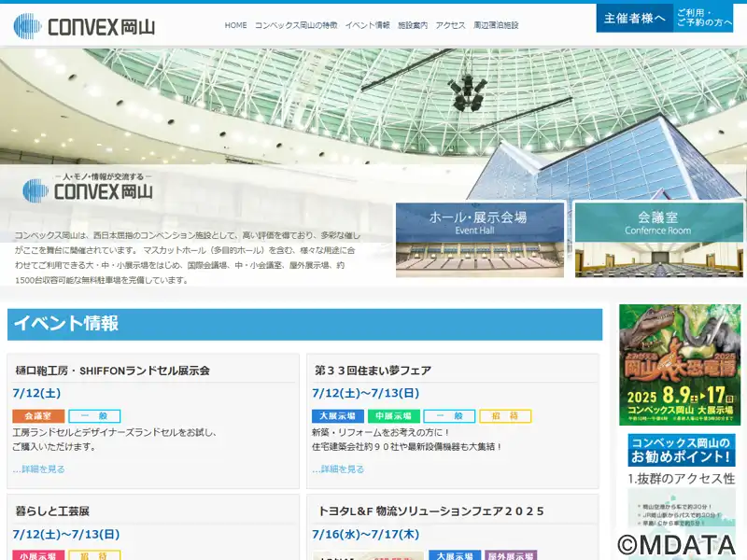This screenshot has width=747, height=560.
Task: Open トヨタL&F 物流ソリューションフェア２０２５ title
Action: [x=430, y=511]
